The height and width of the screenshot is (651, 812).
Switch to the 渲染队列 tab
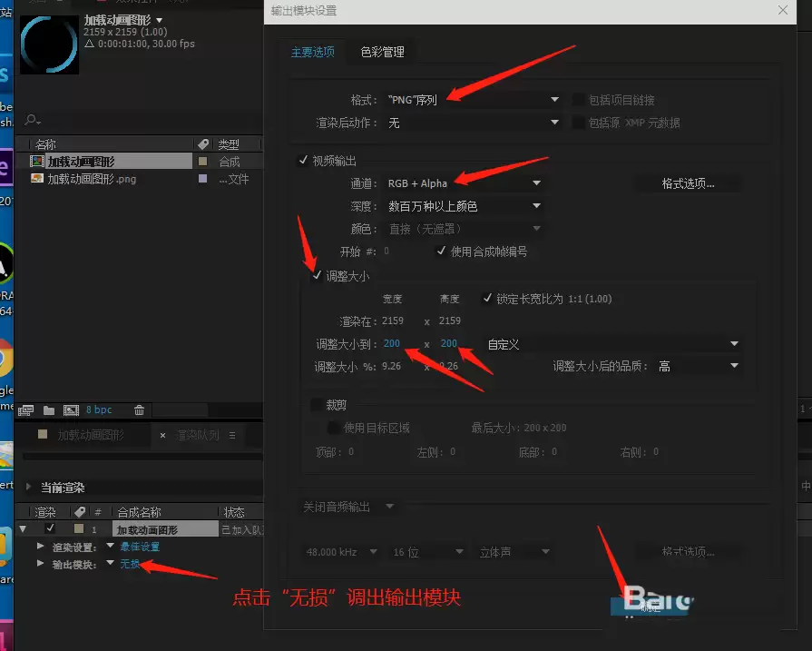click(x=197, y=435)
